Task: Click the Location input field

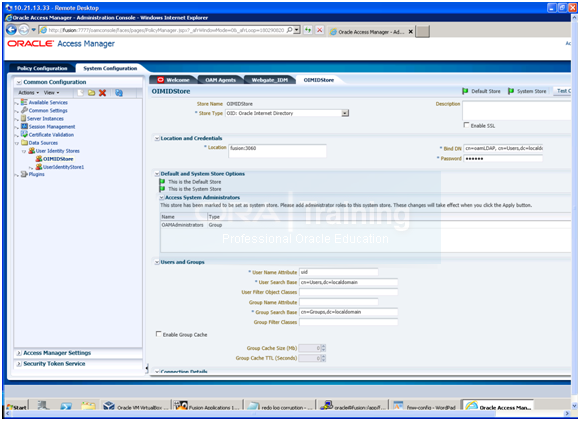Action: [277, 151]
